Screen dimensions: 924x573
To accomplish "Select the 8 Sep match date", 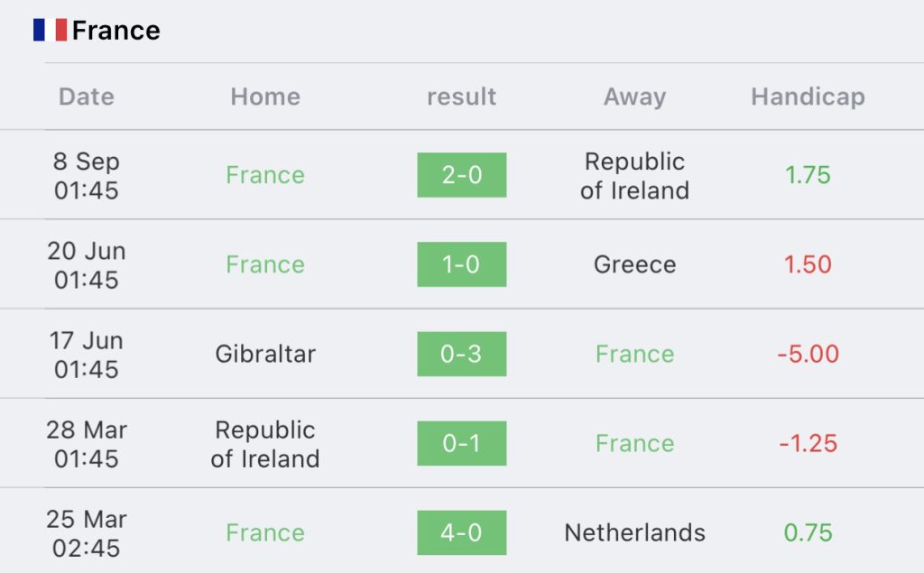I will 87,176.
